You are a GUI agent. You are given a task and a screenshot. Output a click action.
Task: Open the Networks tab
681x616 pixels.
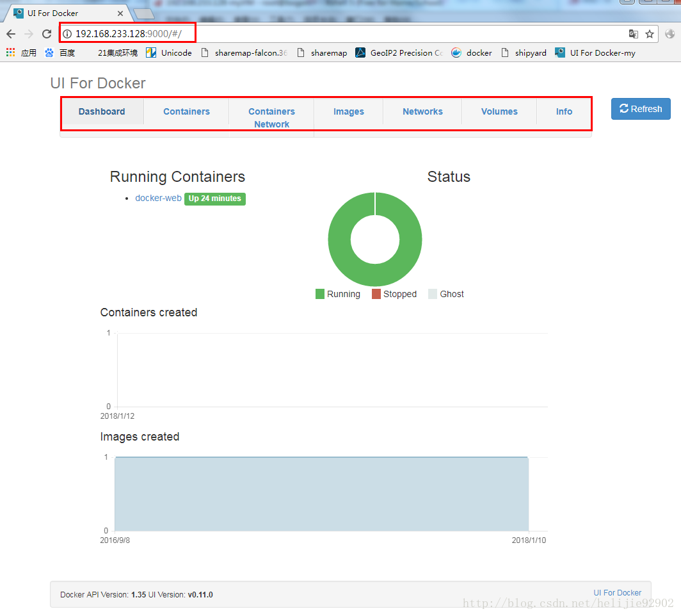click(x=422, y=111)
